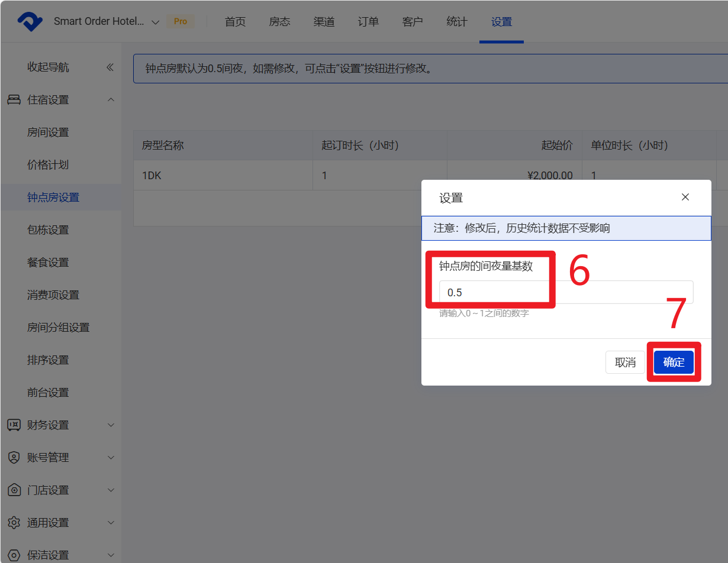Click the 通用设置 gear icon
Image resolution: width=728 pixels, height=563 pixels.
(x=14, y=523)
